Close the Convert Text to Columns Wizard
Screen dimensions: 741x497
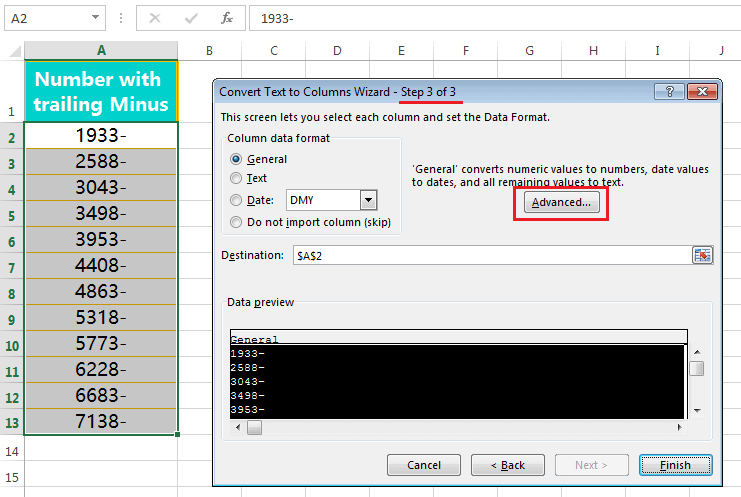tap(702, 92)
